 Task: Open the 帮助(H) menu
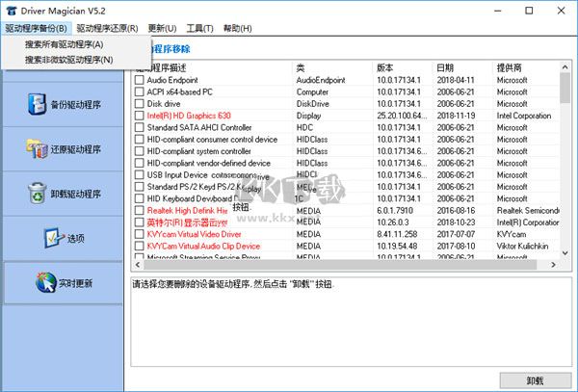[237, 28]
